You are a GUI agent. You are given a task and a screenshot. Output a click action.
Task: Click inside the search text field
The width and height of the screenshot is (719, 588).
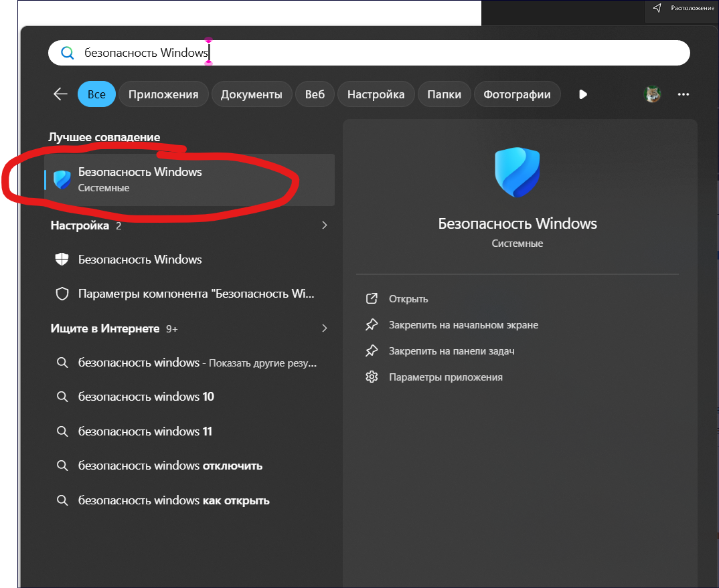tap(369, 53)
